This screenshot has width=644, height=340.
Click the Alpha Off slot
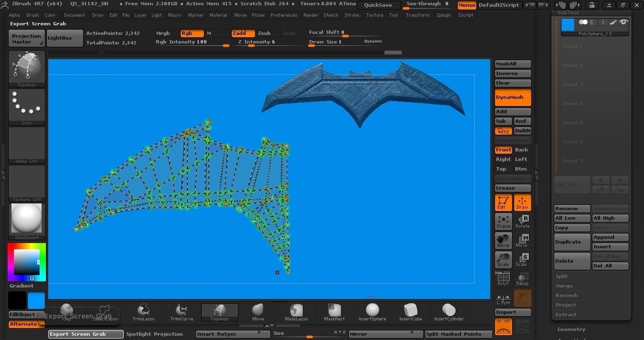(x=27, y=145)
